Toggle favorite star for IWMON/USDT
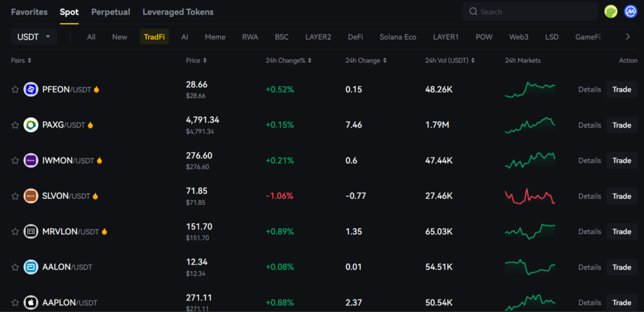This screenshot has width=644, height=312. [15, 160]
